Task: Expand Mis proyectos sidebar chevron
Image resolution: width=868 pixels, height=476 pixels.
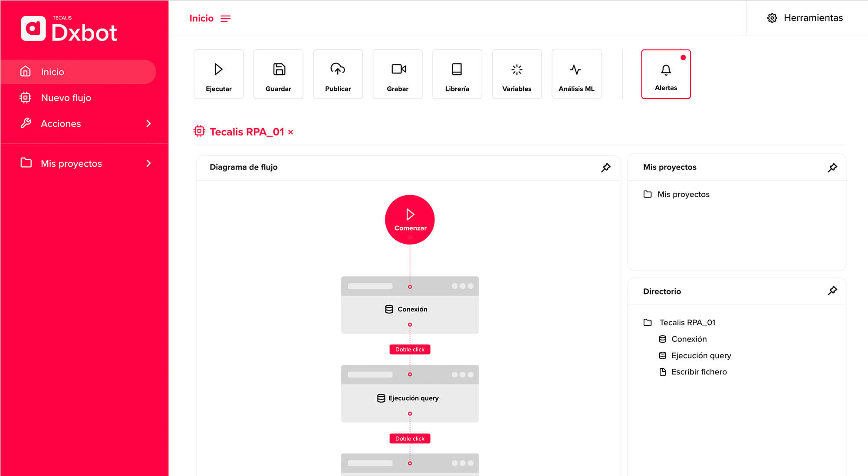Action: tap(148, 163)
